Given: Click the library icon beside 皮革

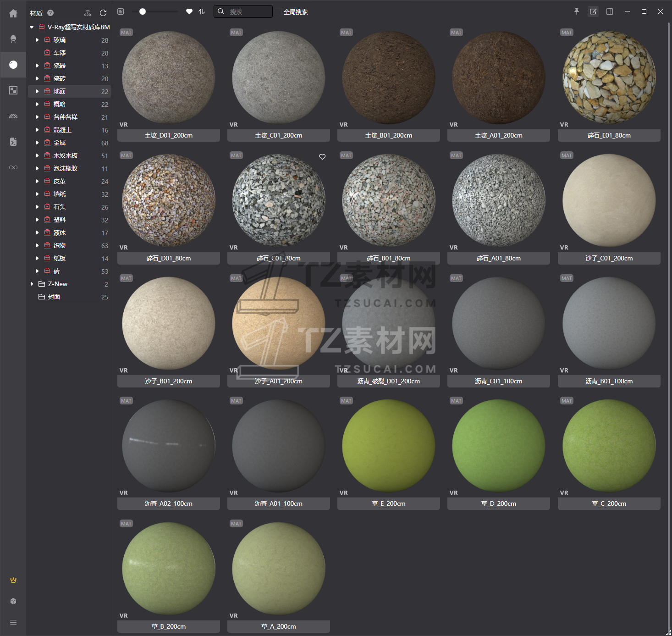Looking at the screenshot, I should point(47,181).
